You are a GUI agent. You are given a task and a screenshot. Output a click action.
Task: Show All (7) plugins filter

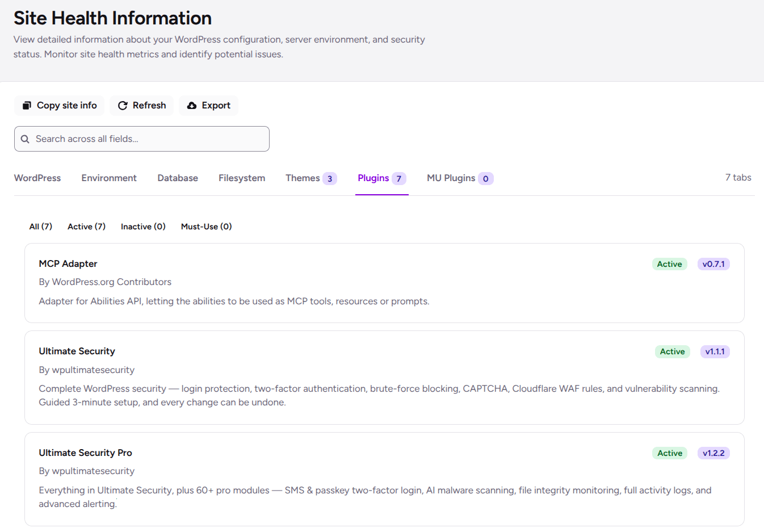(41, 227)
